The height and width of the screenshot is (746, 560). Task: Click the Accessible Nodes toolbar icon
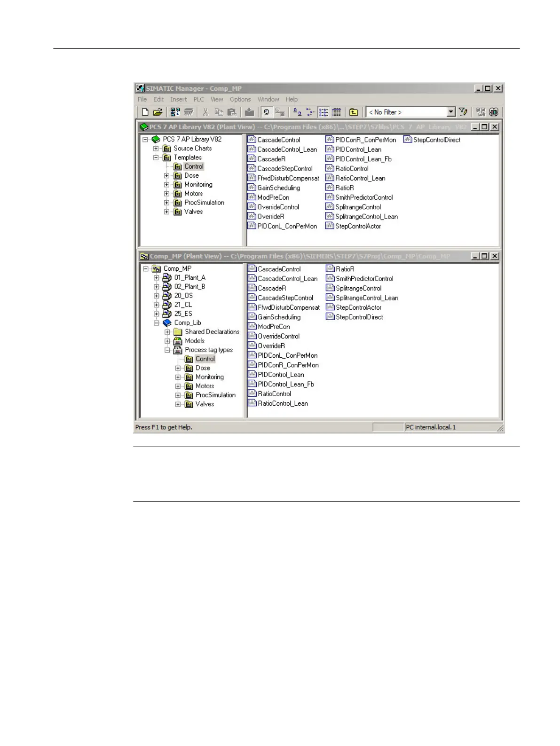(x=175, y=112)
